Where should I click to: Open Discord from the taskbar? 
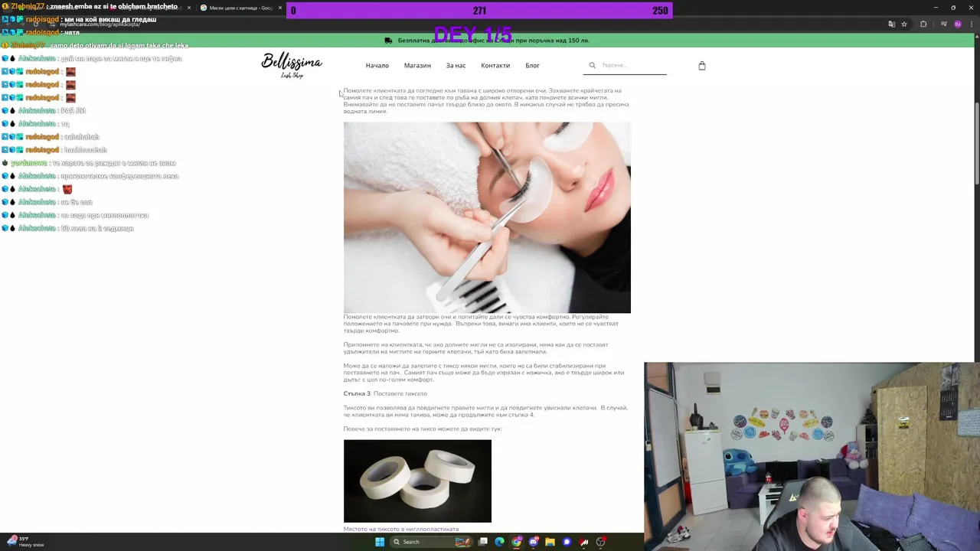click(534, 542)
